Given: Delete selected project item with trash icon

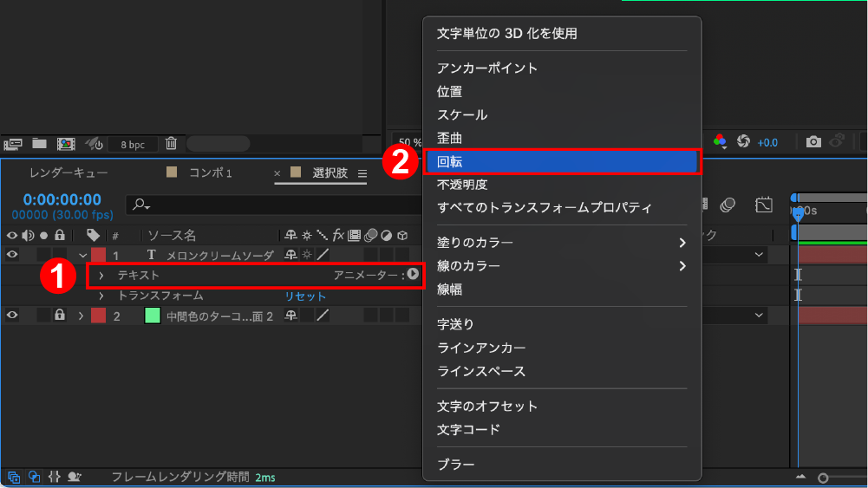Looking at the screenshot, I should pos(171,143).
